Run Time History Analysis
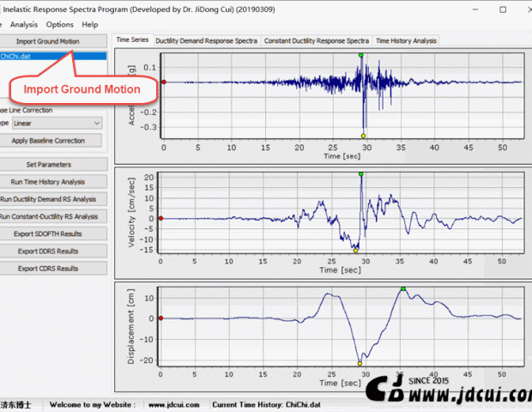 pos(53,182)
